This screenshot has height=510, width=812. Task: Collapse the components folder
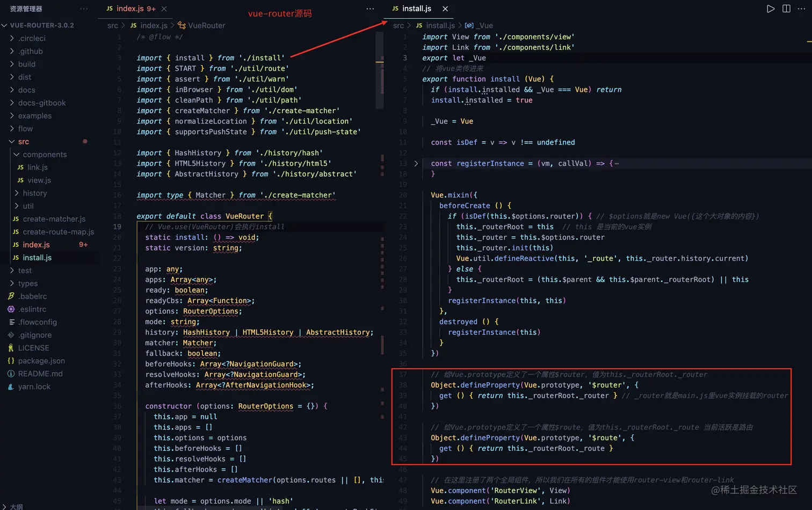click(x=17, y=155)
